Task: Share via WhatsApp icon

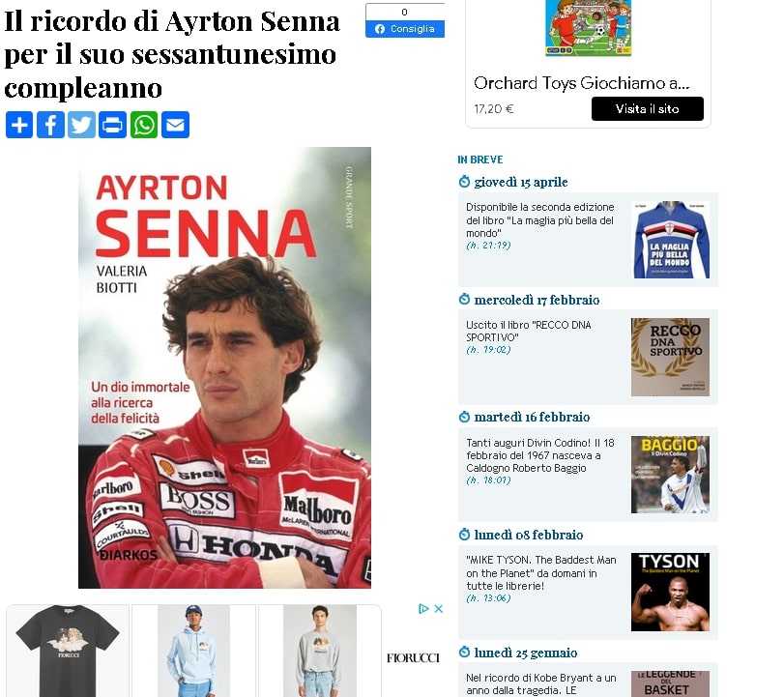Action: [144, 125]
